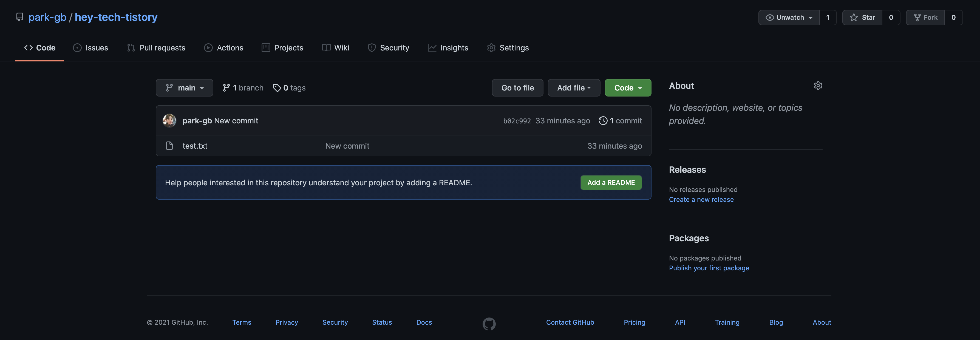The width and height of the screenshot is (980, 340).
Task: View tags via the tag icon
Action: [277, 88]
